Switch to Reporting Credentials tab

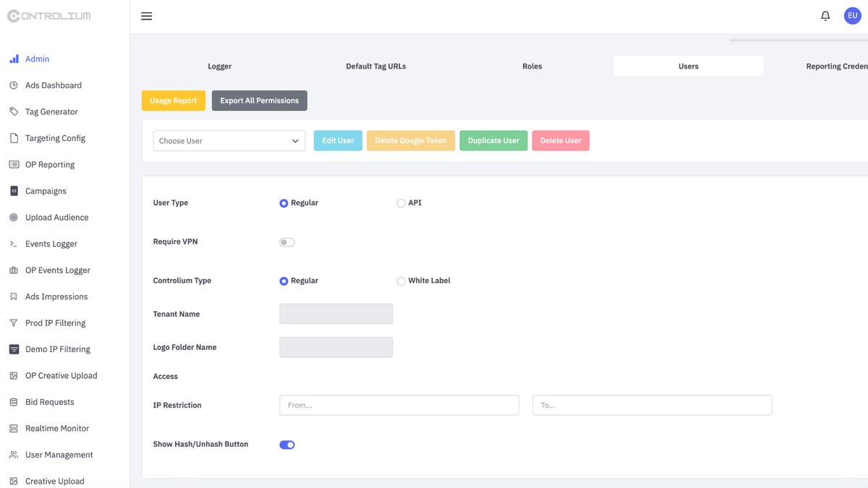pos(836,66)
